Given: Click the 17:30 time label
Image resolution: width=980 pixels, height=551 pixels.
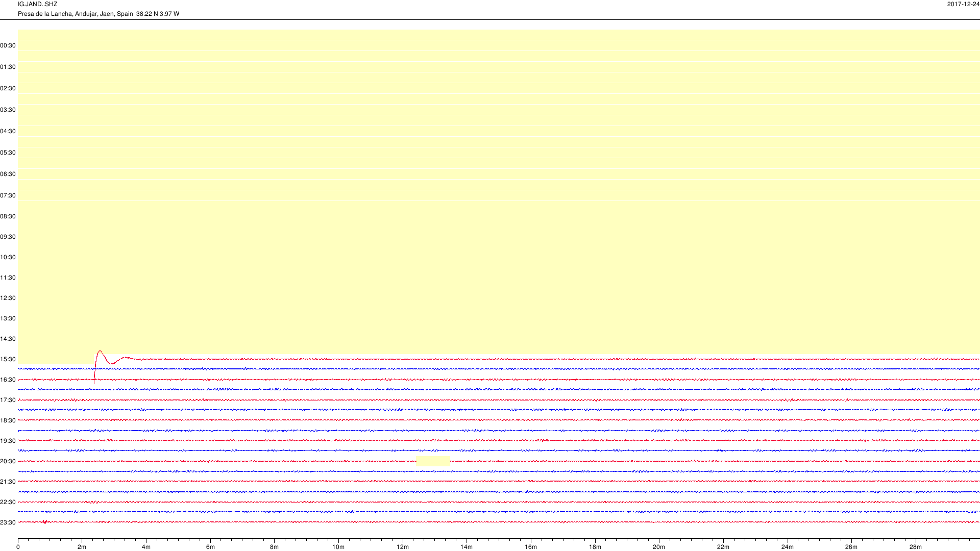Looking at the screenshot, I should (x=8, y=400).
